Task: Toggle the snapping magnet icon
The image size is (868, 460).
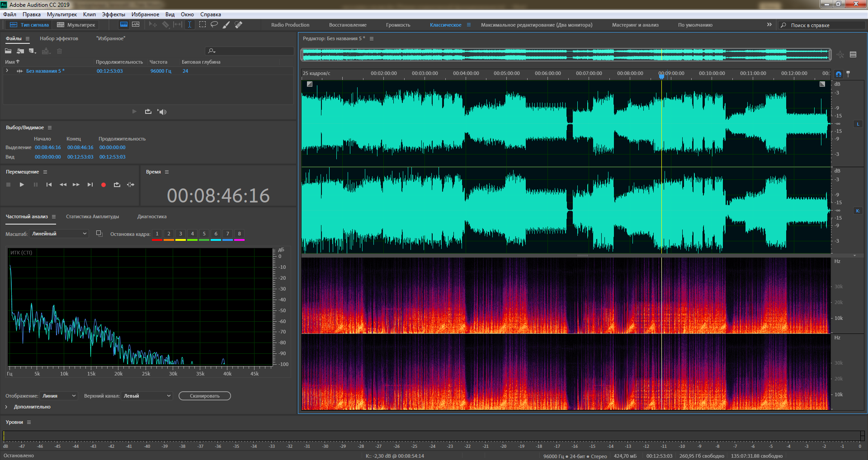Action: click(x=839, y=74)
